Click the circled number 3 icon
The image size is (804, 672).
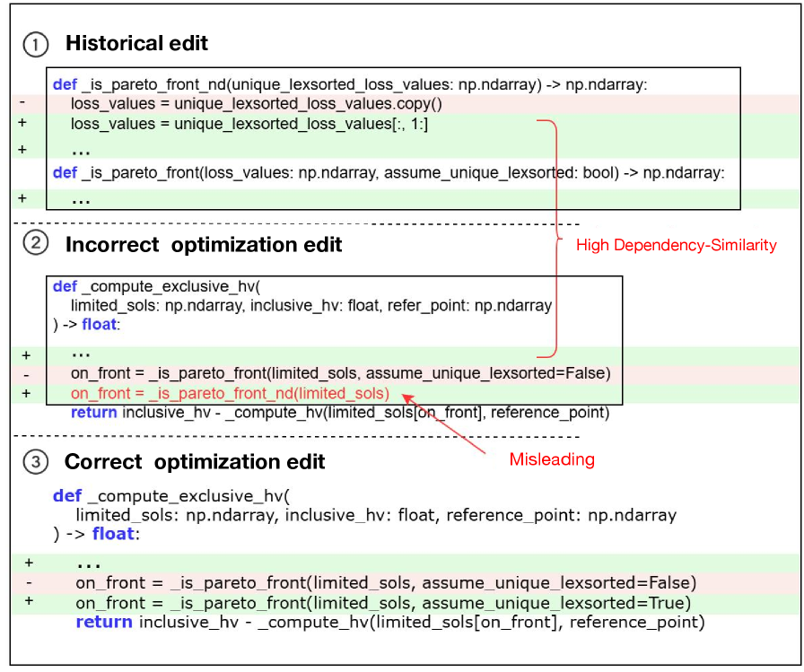pyautogui.click(x=34, y=462)
